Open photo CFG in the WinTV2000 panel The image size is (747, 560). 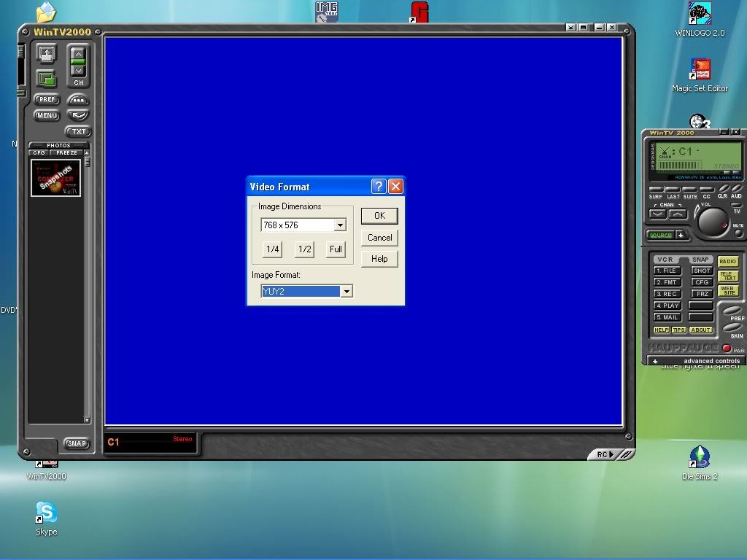39,153
